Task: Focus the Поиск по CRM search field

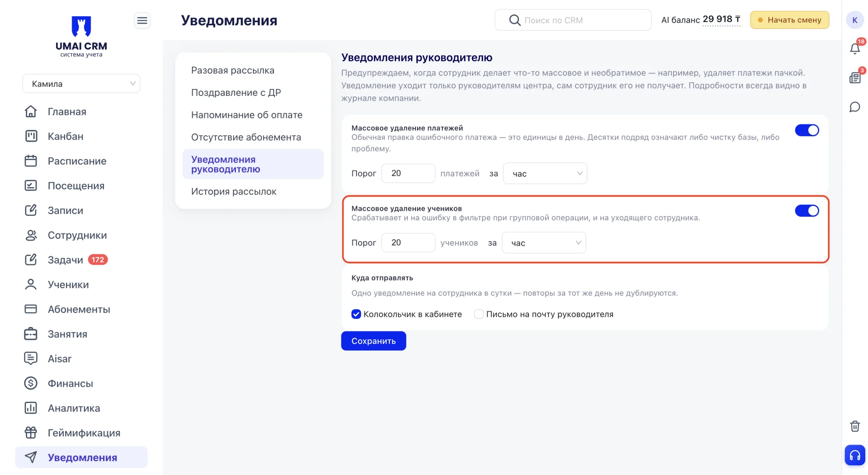Action: [x=573, y=20]
